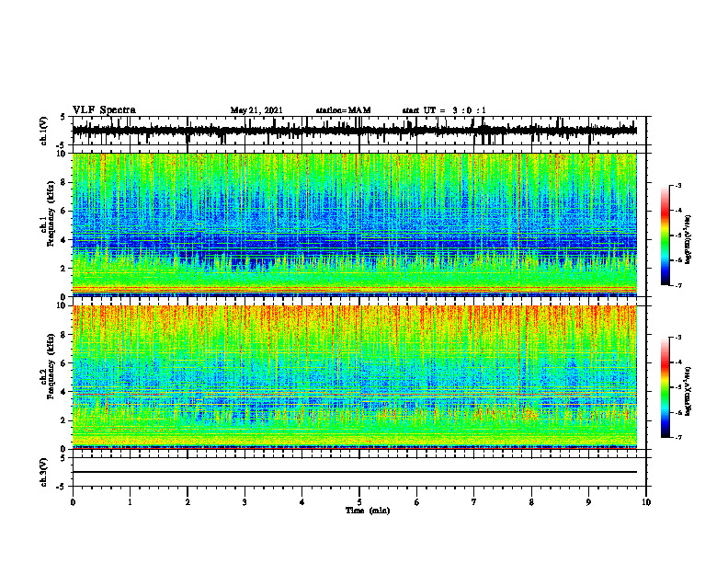Click the "start UT = 3 : 0 : 1" text
This screenshot has width=728, height=563.
[444, 110]
